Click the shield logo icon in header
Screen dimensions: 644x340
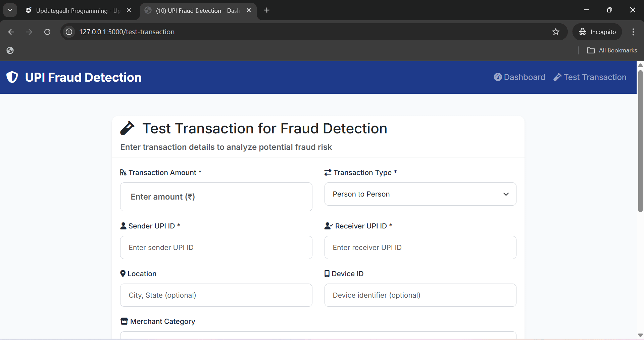[x=12, y=77]
